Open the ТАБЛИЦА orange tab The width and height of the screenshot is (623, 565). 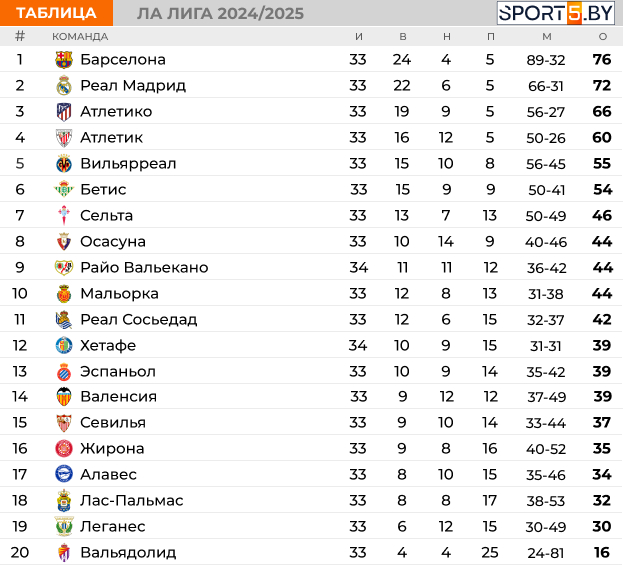56,13
